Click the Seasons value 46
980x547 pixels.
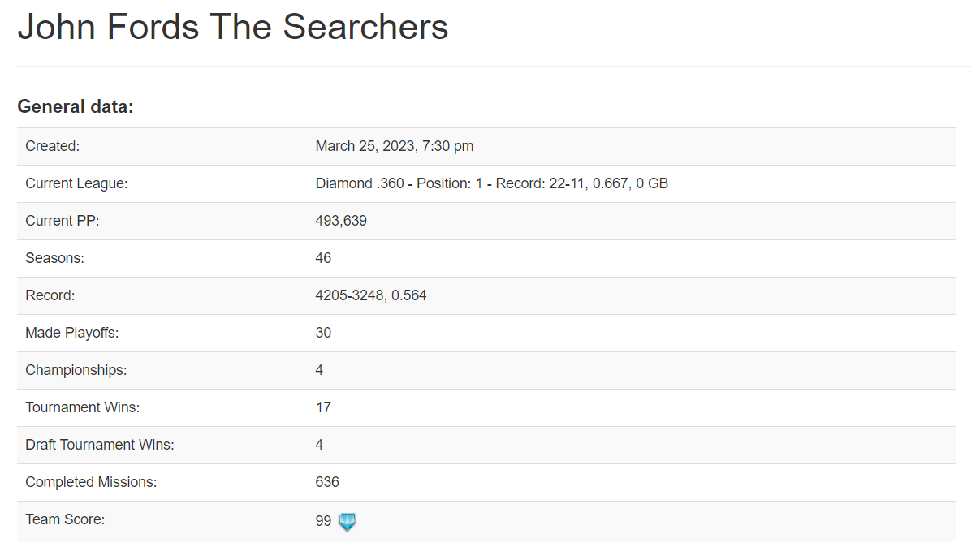click(323, 258)
